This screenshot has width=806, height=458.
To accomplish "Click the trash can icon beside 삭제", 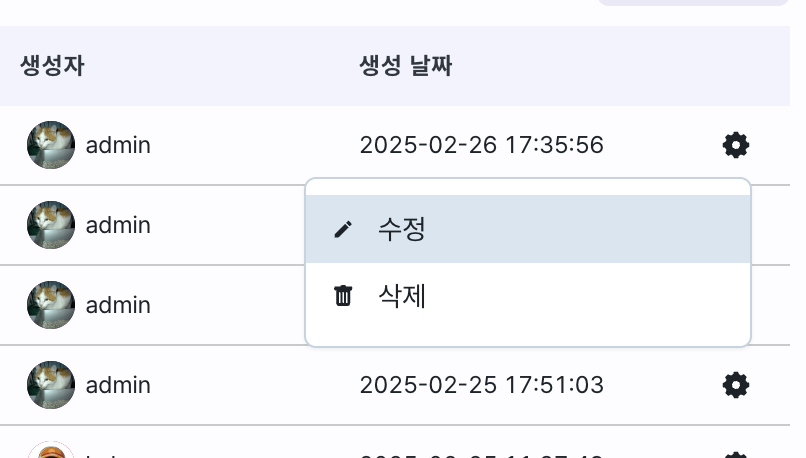I will [x=343, y=296].
